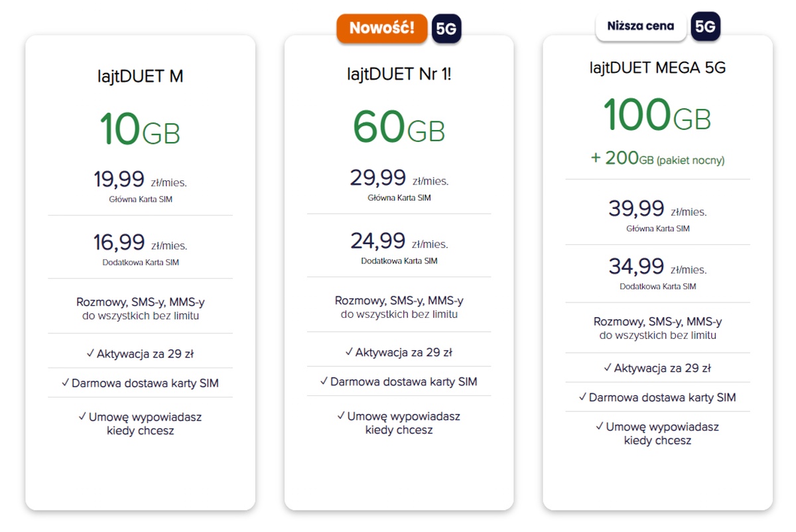Click Aktywacja za 29 zł in lajtDUET M
This screenshot has width=796, height=532.
pyautogui.click(x=140, y=354)
